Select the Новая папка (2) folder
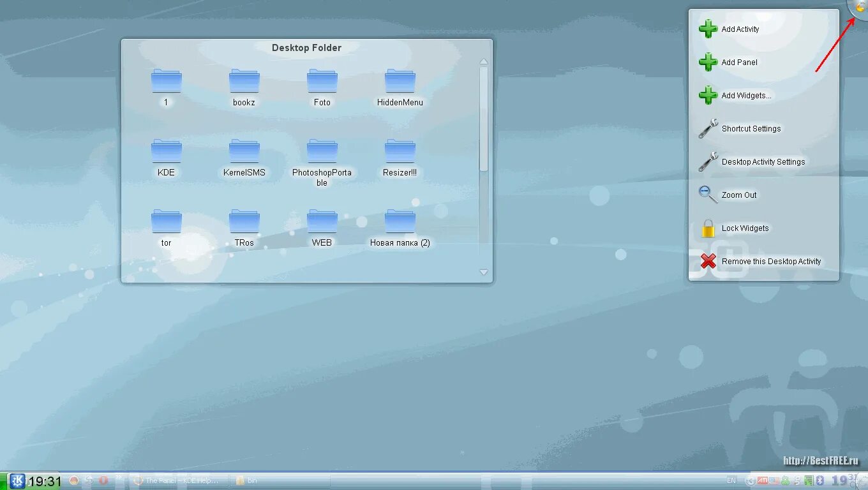868x490 pixels. click(x=400, y=228)
